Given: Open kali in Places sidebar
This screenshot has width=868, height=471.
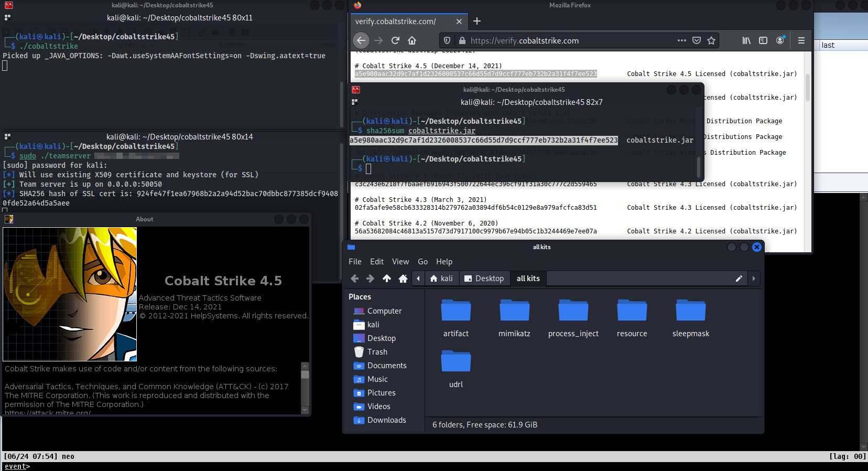Looking at the screenshot, I should (x=373, y=325).
